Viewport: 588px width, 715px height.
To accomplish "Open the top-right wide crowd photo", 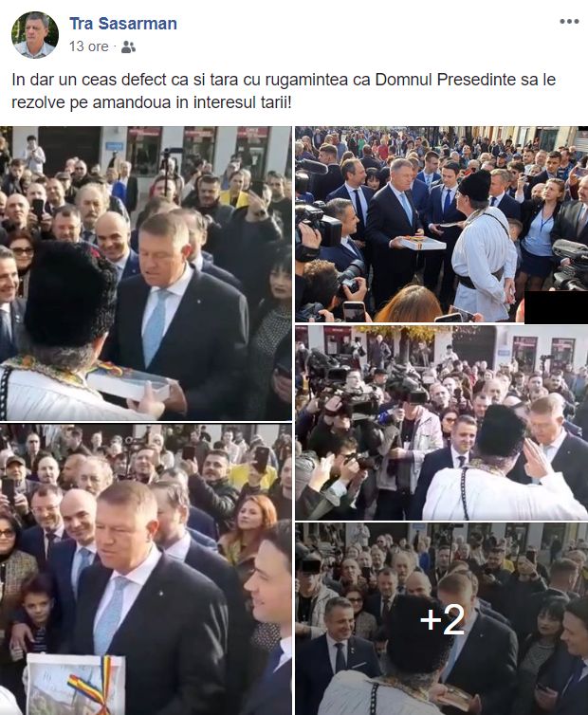I will coord(442,225).
